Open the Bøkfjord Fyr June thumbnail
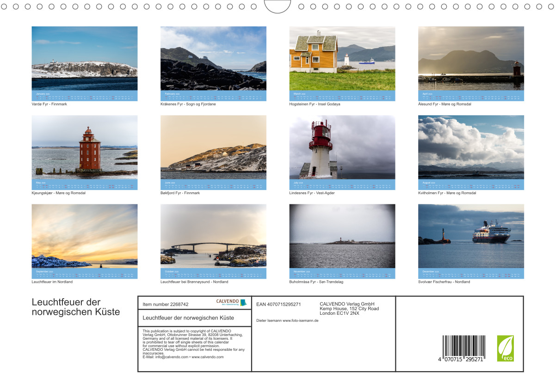The width and height of the screenshot is (555, 392). [x=213, y=147]
